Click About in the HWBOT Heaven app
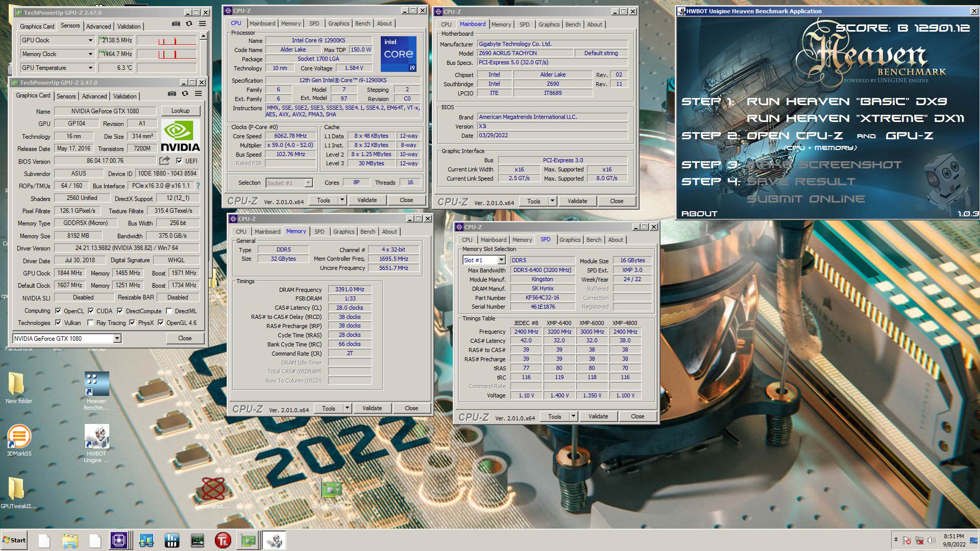The width and height of the screenshot is (980, 551). click(699, 214)
